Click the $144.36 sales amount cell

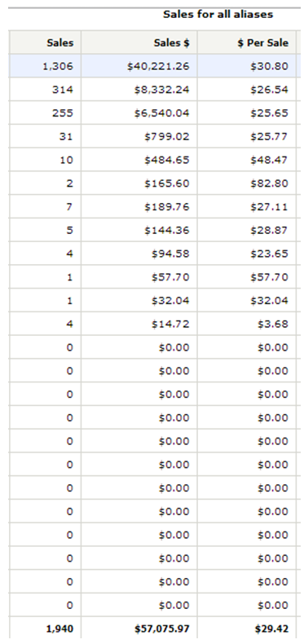pos(139,230)
